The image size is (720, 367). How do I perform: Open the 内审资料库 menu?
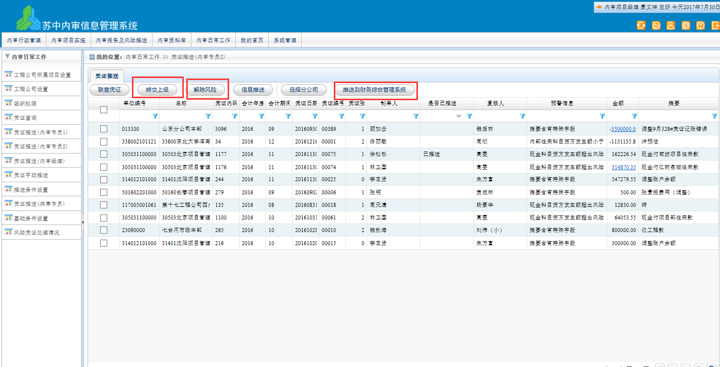click(x=172, y=40)
